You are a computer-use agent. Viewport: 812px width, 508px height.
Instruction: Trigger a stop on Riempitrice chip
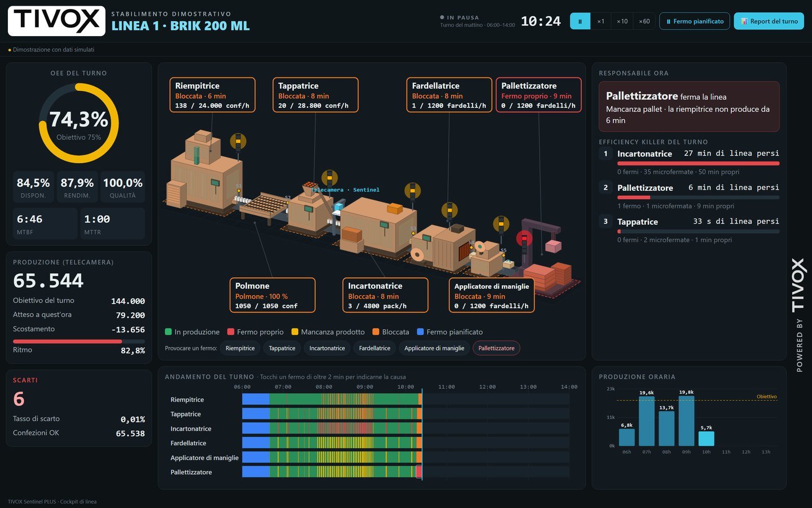coord(240,348)
